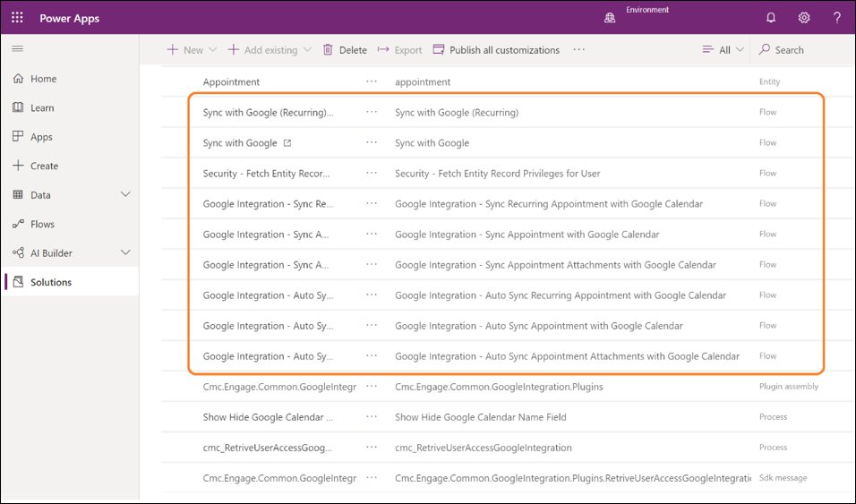Open more options for Appointment row
Image resolution: width=856 pixels, height=504 pixels.
point(372,82)
